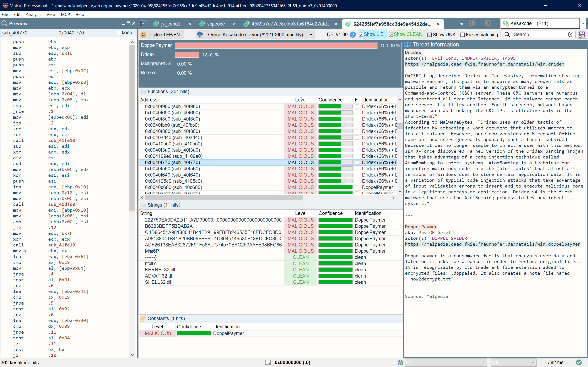Click the blue help question mark icon
This screenshot has width=588, height=367.
[353, 34]
